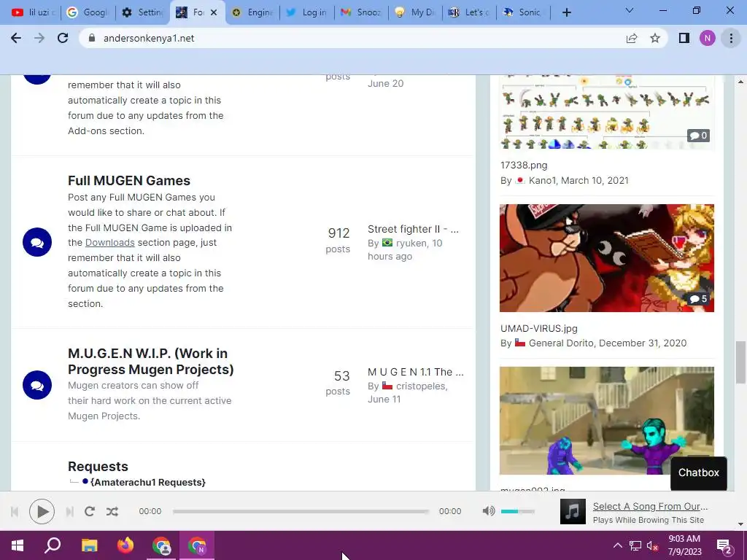Click 17338.png file name
The width and height of the screenshot is (747, 560).
[524, 166]
